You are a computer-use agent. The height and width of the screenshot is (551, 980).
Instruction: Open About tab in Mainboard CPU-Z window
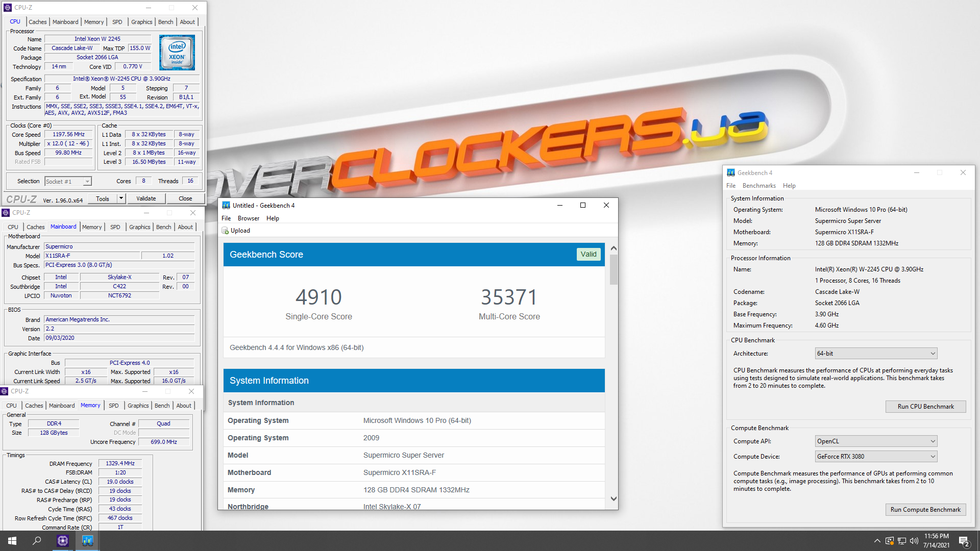[x=185, y=227]
